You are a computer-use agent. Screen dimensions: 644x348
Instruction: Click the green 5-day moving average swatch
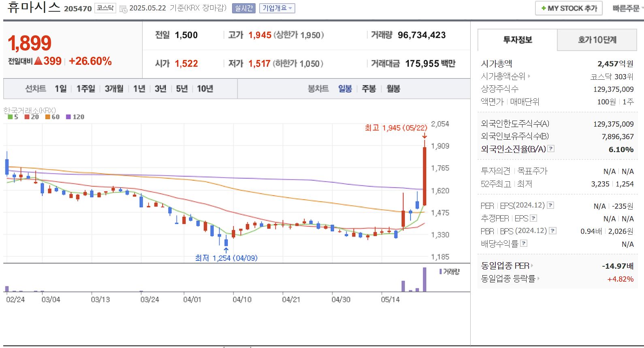click(x=10, y=117)
